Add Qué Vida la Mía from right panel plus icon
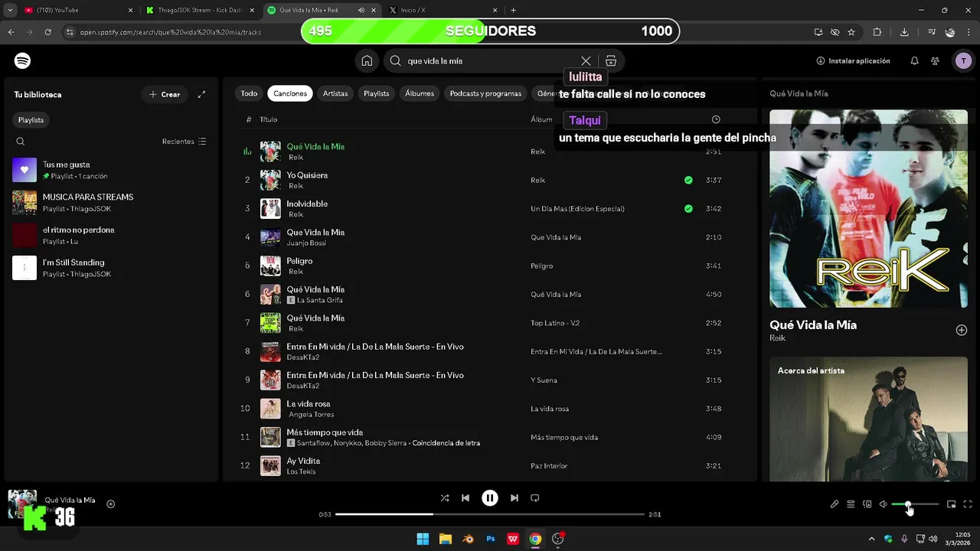 click(962, 330)
